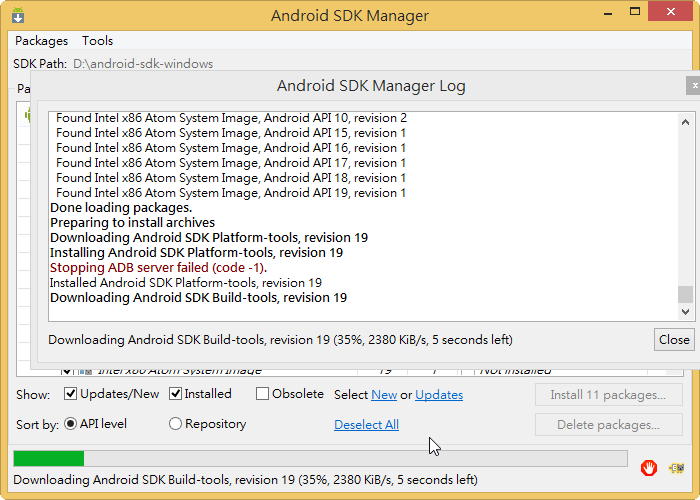Click the Android API 16 log line
700x500 pixels.
pos(231,148)
